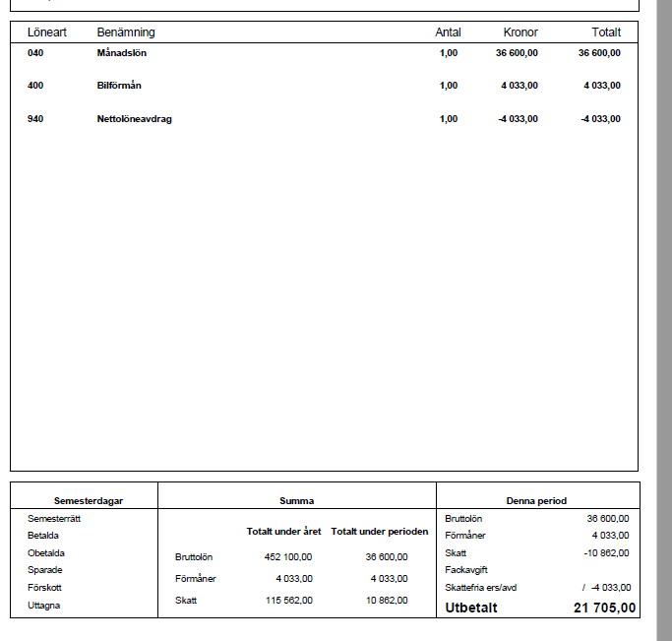
Task: Click the Semesterdagar section heading
Action: click(x=89, y=501)
